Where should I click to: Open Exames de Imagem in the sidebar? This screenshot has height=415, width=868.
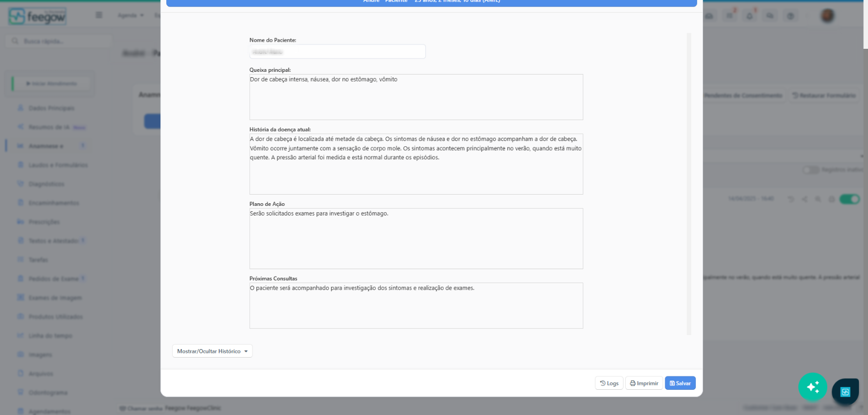tap(55, 298)
